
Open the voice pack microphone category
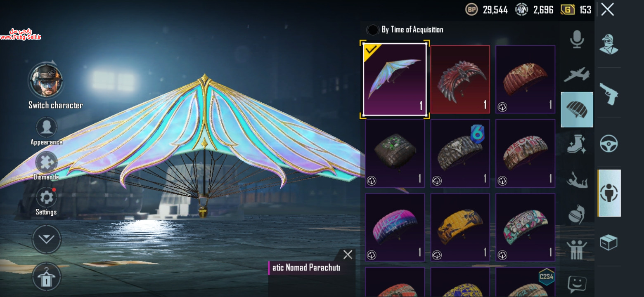tap(577, 40)
